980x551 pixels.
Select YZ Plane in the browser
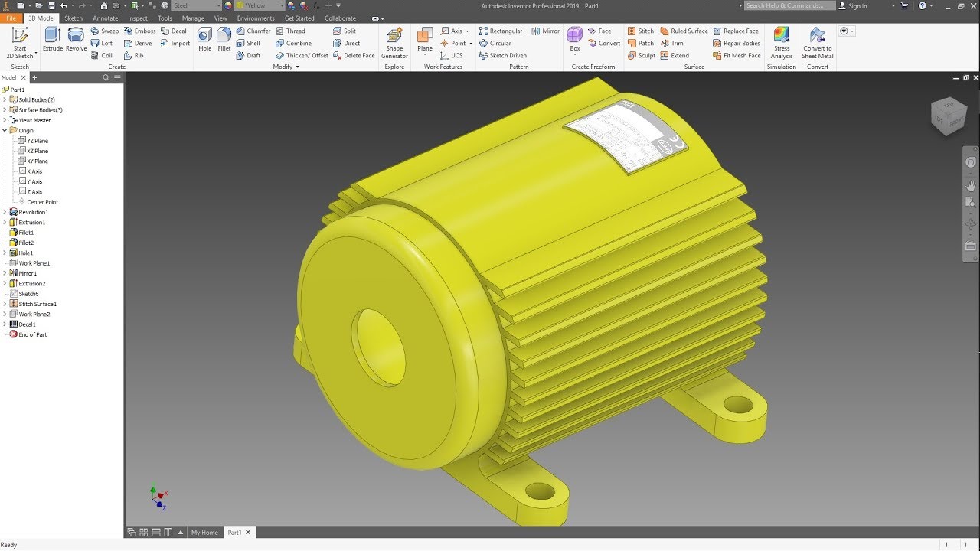coord(33,141)
